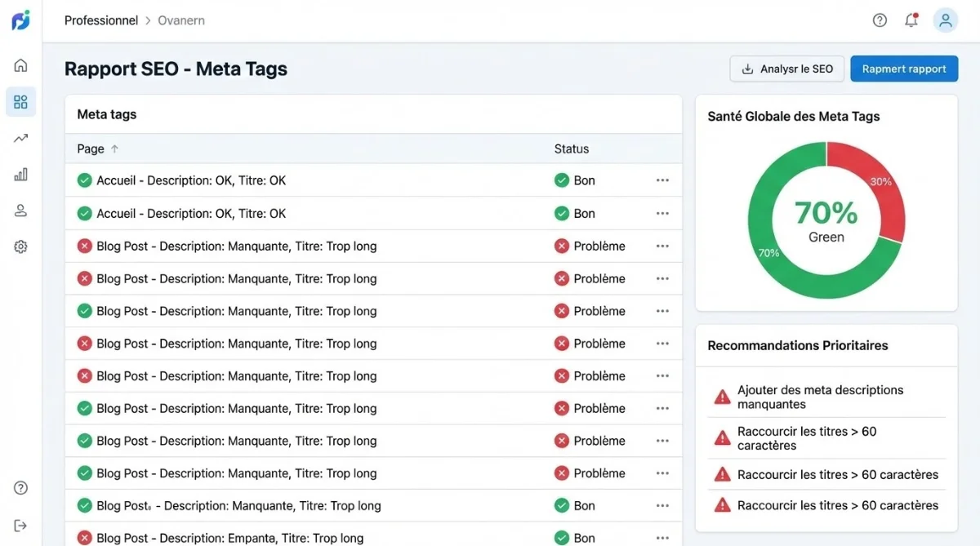Sort the table by the Page column arrow

click(x=114, y=149)
